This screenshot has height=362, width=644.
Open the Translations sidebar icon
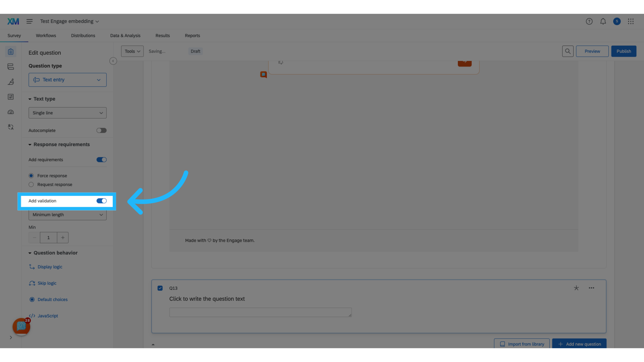click(x=11, y=127)
